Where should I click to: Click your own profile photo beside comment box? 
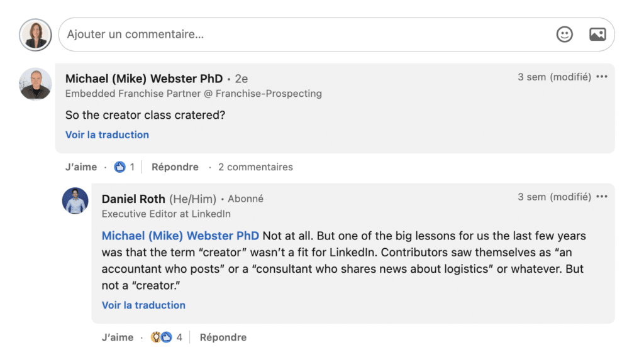[35, 35]
